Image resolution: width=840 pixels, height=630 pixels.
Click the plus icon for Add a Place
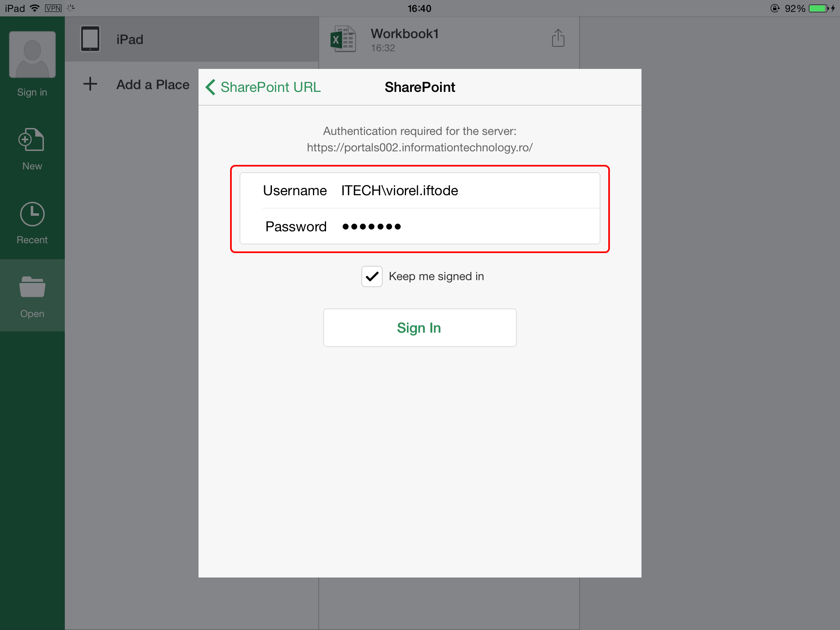click(x=90, y=84)
